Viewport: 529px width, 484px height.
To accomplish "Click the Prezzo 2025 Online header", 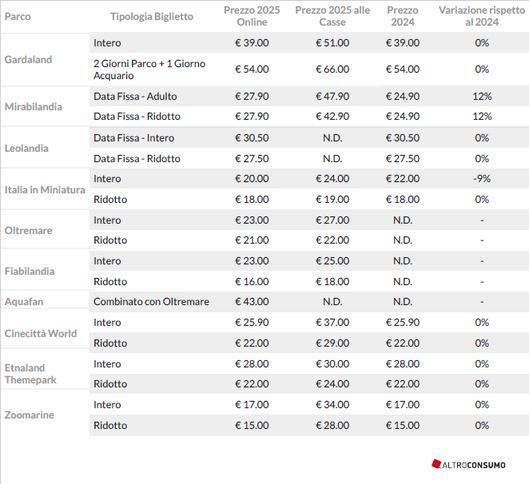I will click(252, 16).
